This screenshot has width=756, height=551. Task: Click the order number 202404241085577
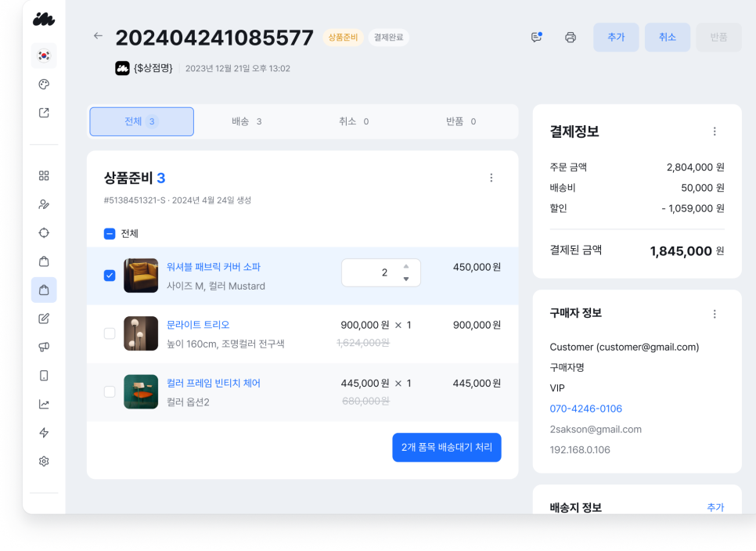214,38
